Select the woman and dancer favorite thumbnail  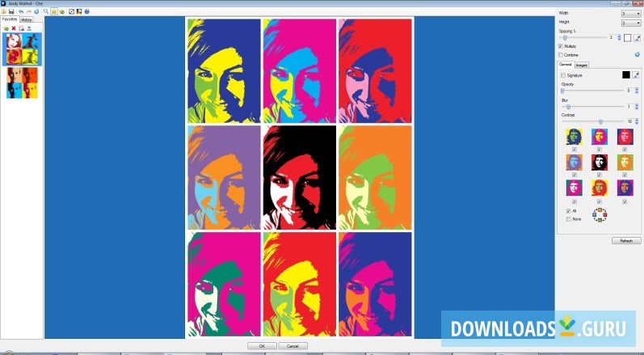point(22,49)
